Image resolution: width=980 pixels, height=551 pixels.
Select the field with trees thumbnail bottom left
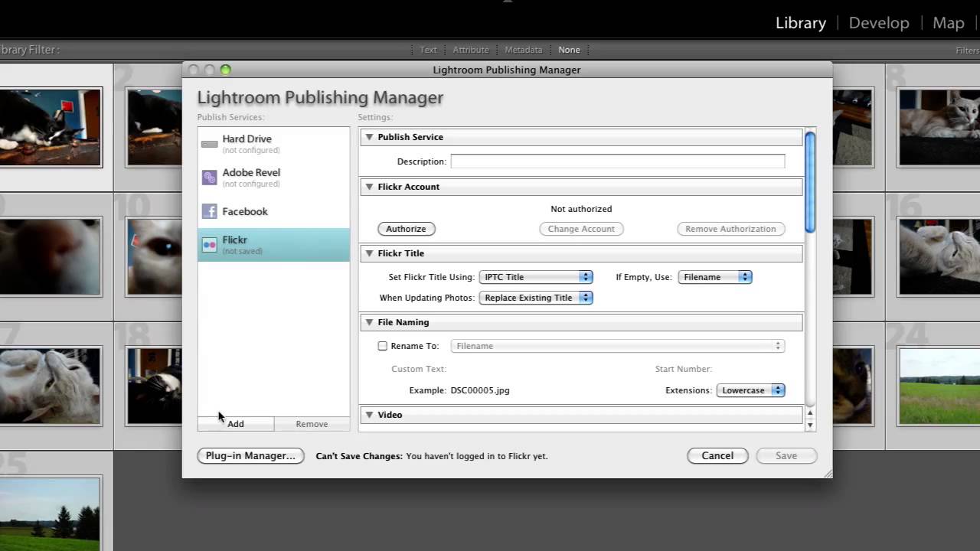pyautogui.click(x=51, y=514)
